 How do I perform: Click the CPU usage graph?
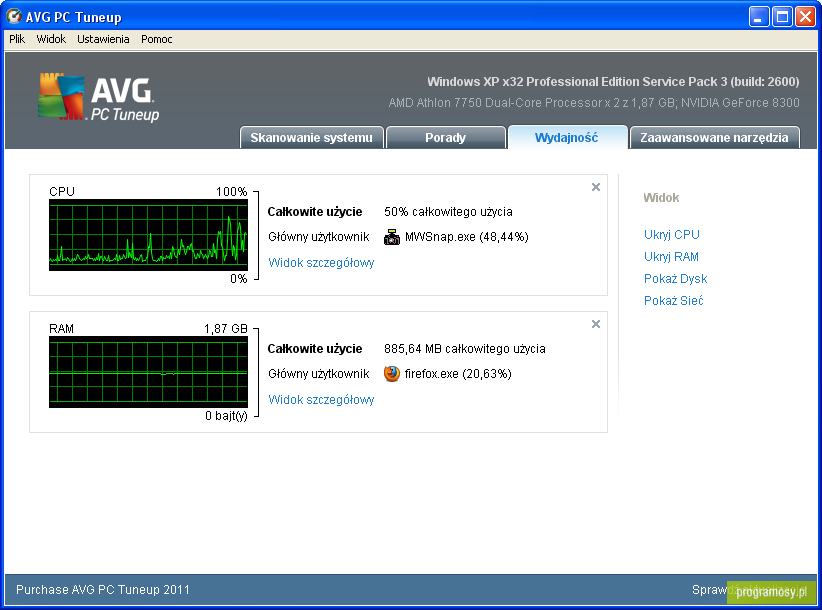point(148,235)
